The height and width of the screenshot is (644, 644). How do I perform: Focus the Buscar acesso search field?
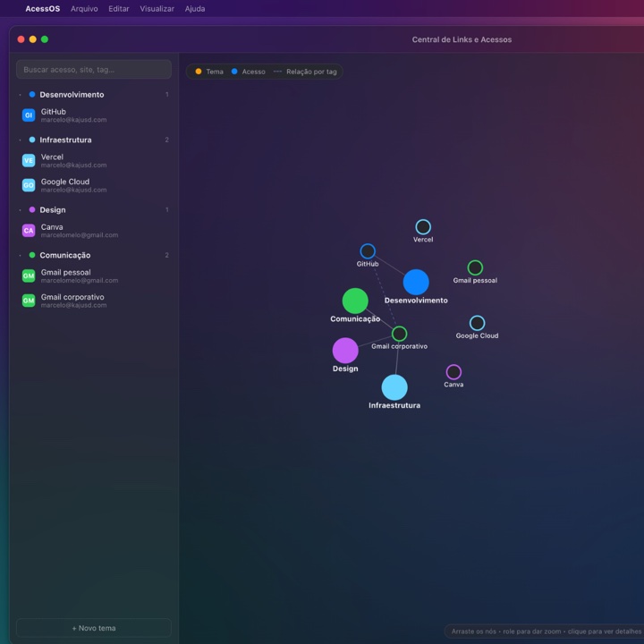coord(94,70)
